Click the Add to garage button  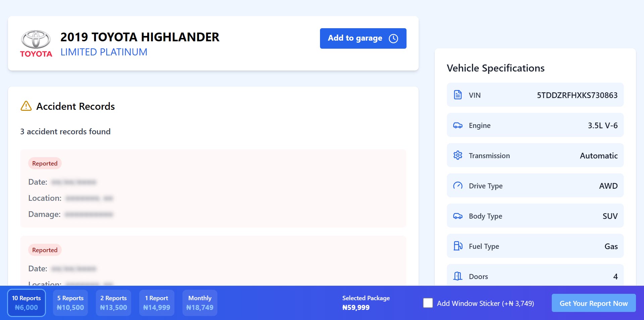click(363, 38)
